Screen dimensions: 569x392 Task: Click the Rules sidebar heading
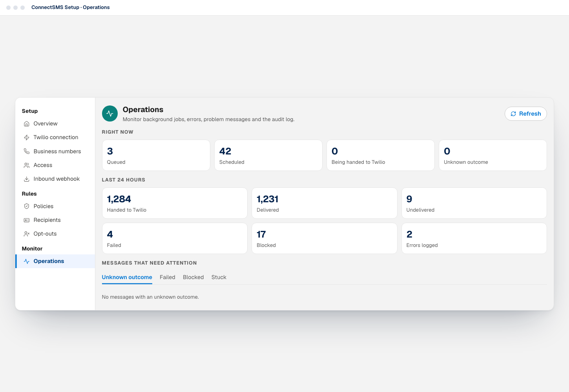[x=29, y=194]
